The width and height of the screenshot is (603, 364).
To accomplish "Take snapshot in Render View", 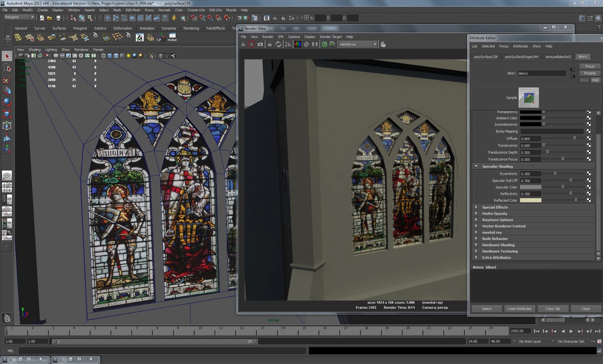I will coord(260,44).
